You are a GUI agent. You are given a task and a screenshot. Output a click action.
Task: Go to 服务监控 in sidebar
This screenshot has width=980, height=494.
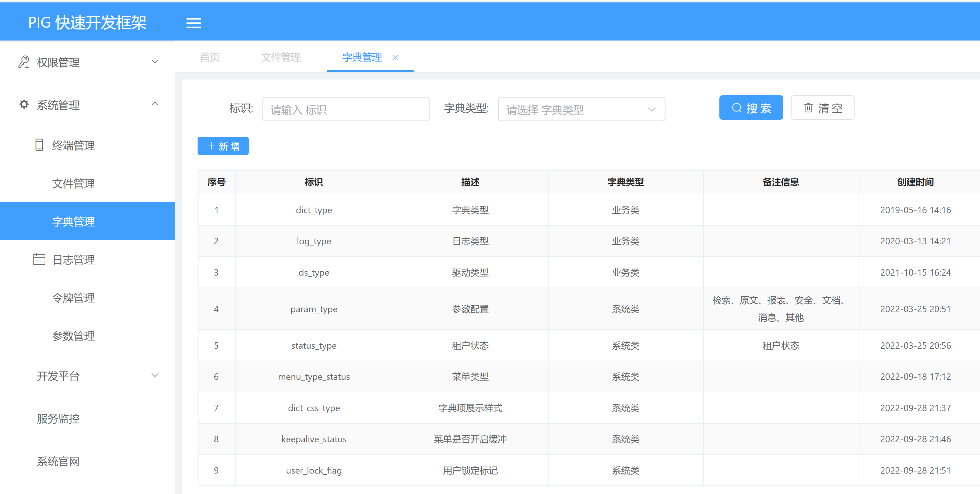pyautogui.click(x=58, y=419)
